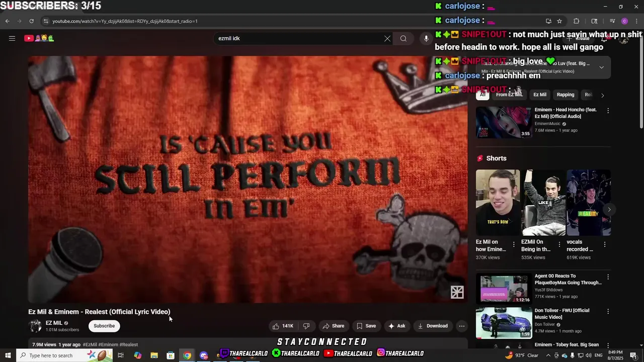Image resolution: width=644 pixels, height=362 pixels.
Task: Open more actions beside Download
Action: pyautogui.click(x=461, y=326)
